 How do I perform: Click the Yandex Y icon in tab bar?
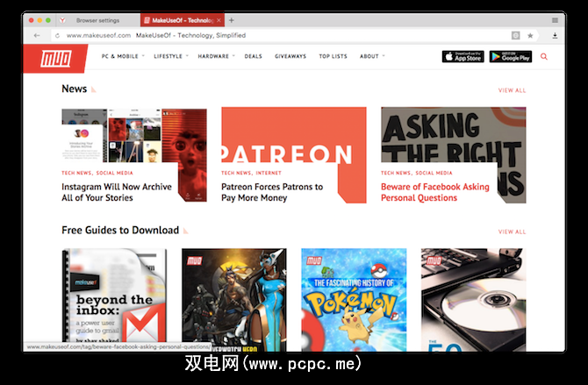pos(62,20)
